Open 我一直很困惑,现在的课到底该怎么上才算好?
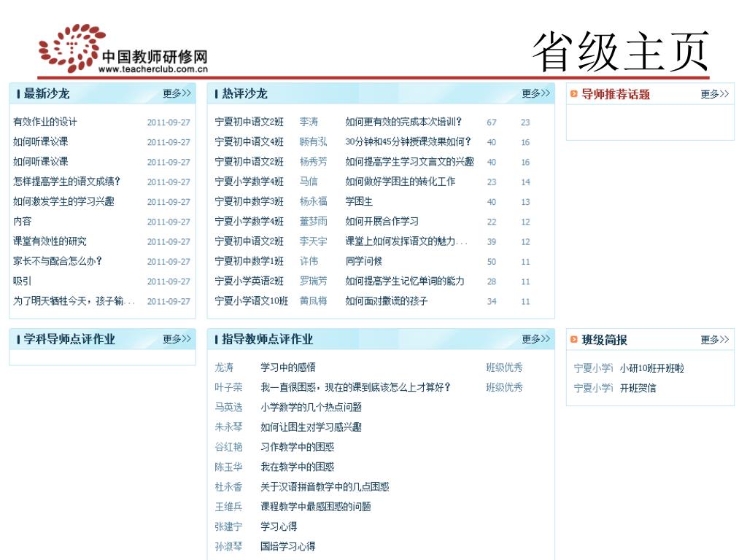Viewport: 747px width, 560px height. [355, 387]
